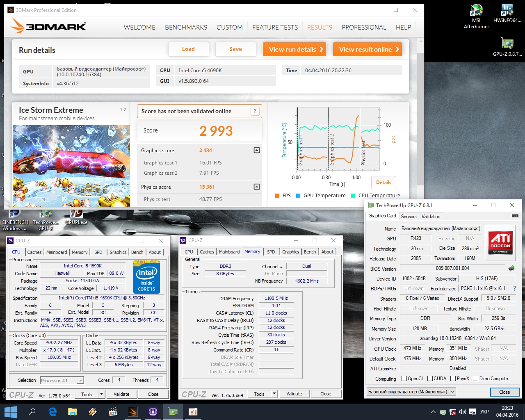Switch to Mainboard tab in left CPU-Z
This screenshot has width=525, height=420.
click(x=57, y=252)
